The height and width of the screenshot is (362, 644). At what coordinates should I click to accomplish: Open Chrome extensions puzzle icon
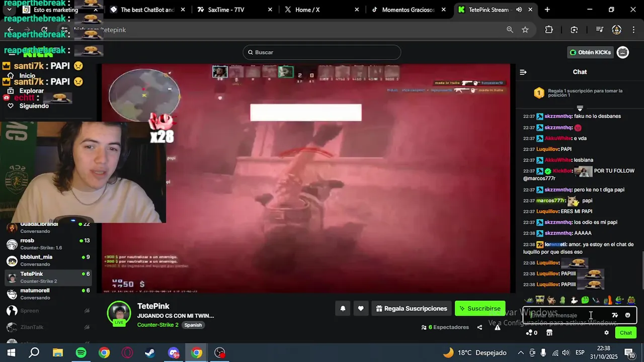pyautogui.click(x=549, y=30)
